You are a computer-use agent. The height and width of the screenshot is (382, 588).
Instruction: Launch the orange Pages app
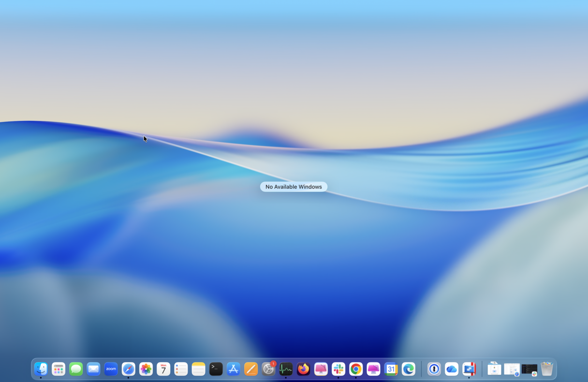coord(251,369)
